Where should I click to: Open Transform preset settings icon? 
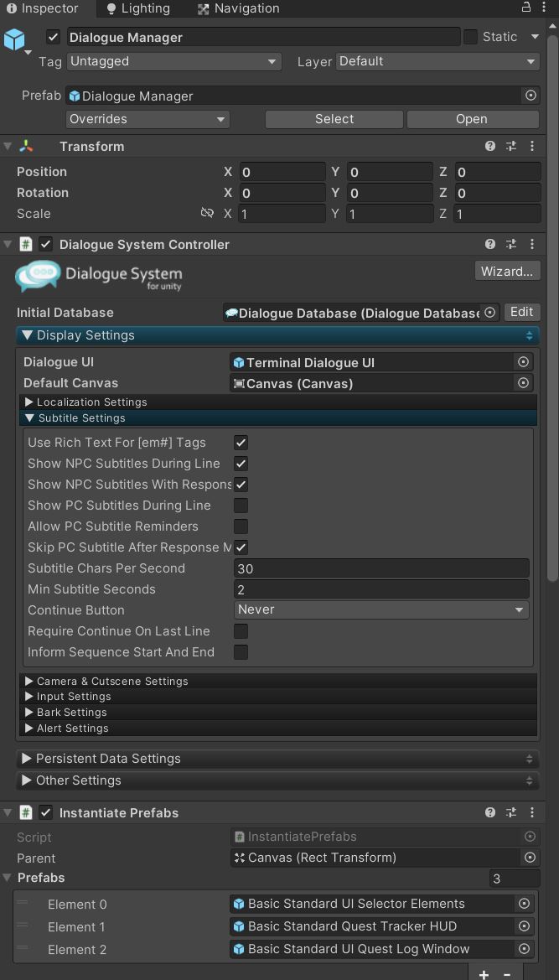(511, 146)
